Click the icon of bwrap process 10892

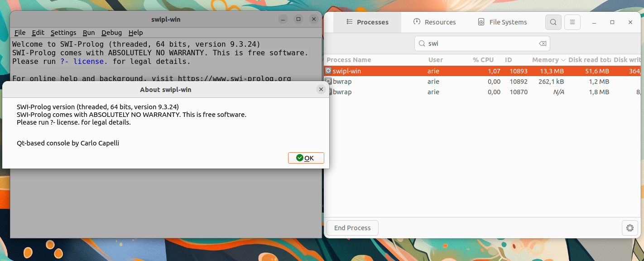tap(328, 82)
